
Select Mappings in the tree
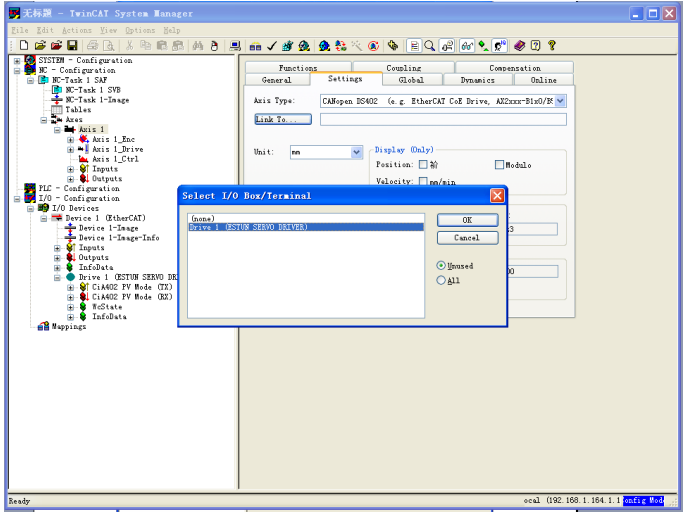[x=69, y=326]
